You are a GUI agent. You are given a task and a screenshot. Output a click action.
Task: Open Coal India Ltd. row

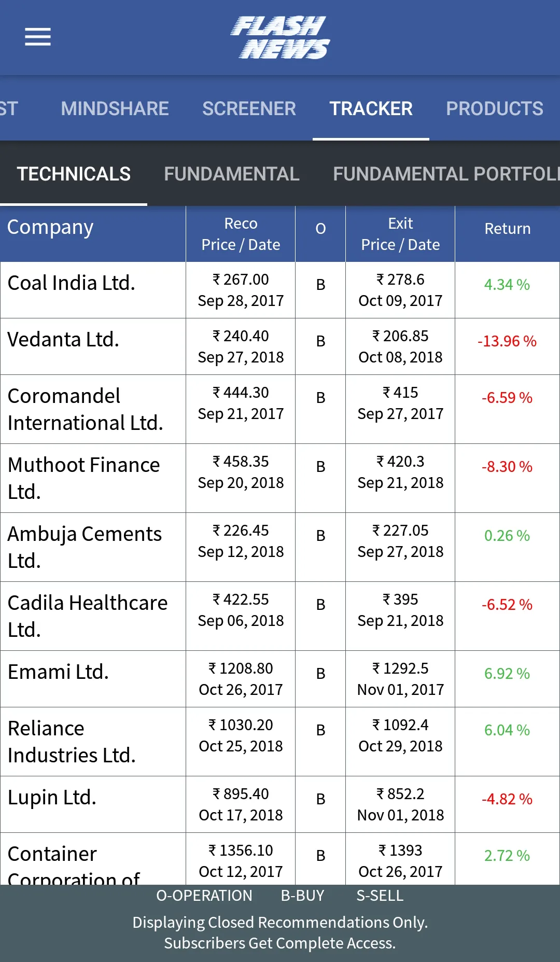coord(280,290)
